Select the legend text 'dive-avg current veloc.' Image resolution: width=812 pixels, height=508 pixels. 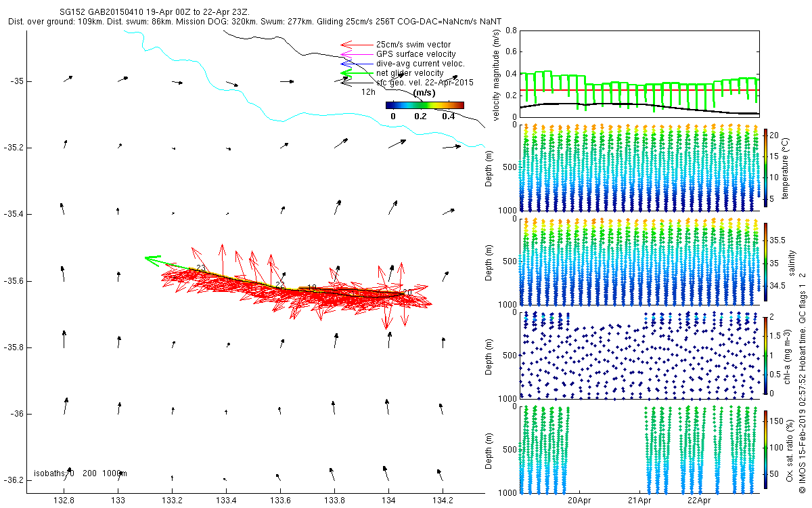pyautogui.click(x=420, y=64)
